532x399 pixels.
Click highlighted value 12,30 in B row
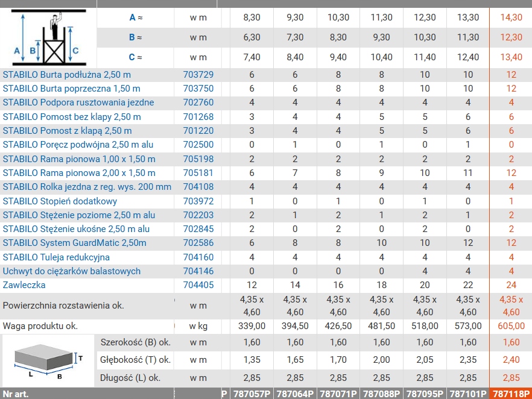tap(511, 37)
